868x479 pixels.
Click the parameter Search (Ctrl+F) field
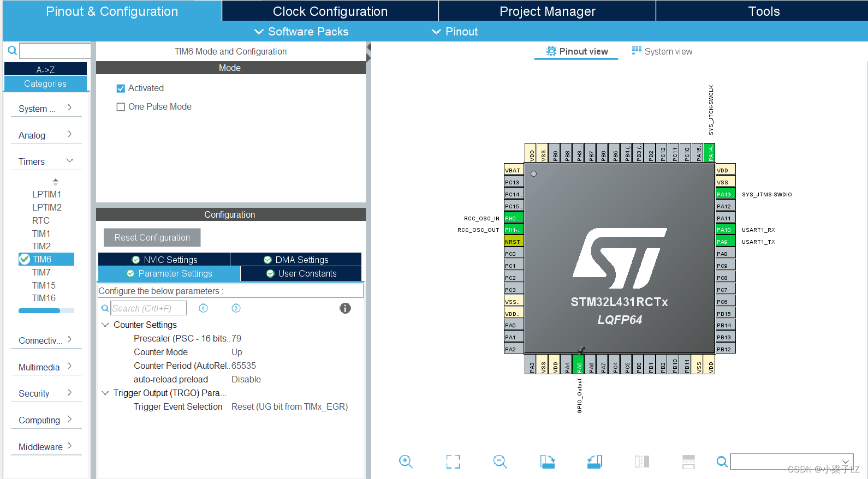click(148, 308)
